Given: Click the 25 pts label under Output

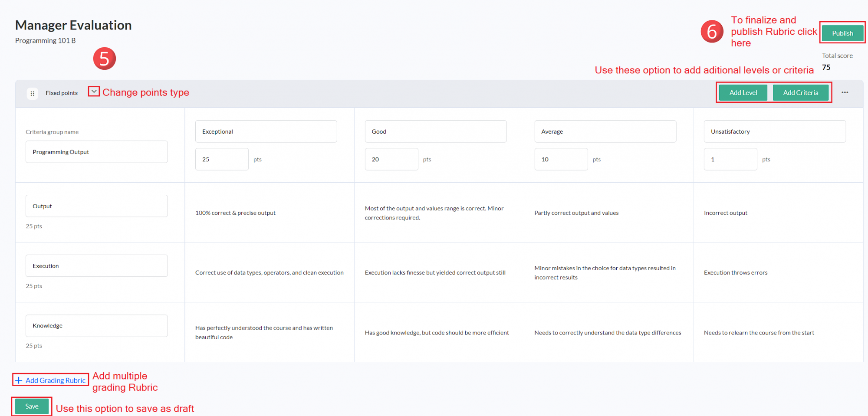Looking at the screenshot, I should tap(34, 226).
